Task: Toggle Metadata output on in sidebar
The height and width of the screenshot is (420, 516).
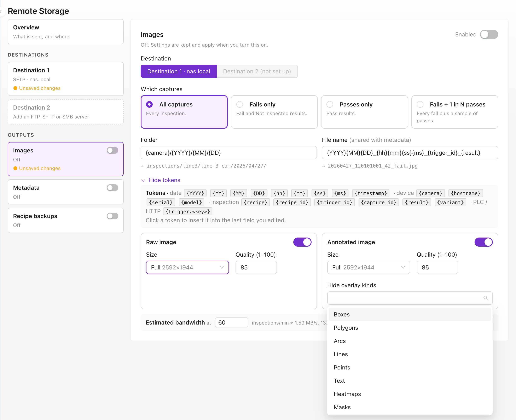Action: (x=112, y=188)
